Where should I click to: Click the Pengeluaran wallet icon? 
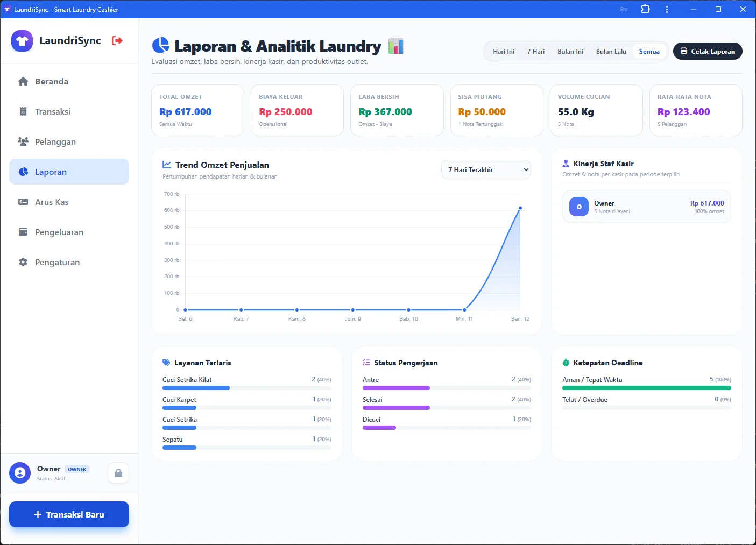coord(23,232)
